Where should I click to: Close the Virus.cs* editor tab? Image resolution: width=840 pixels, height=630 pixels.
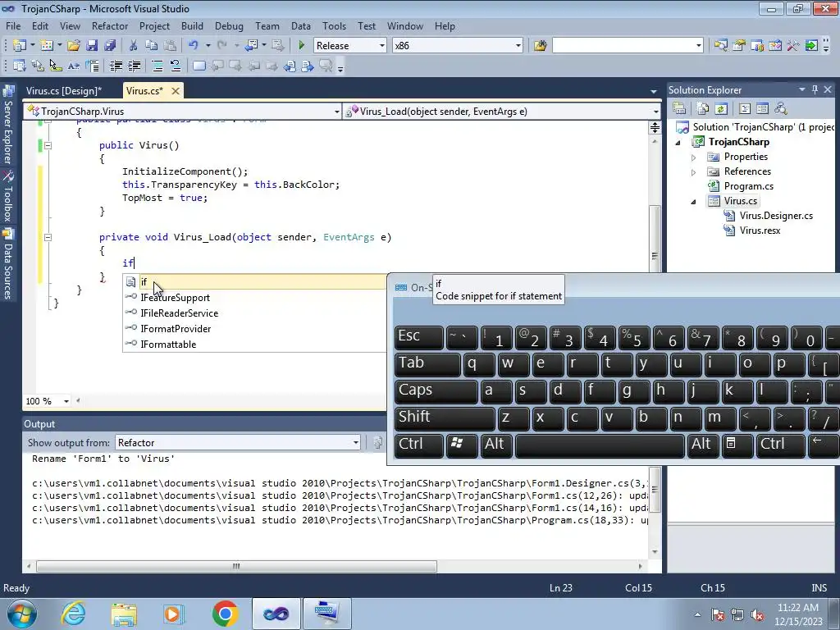(176, 91)
